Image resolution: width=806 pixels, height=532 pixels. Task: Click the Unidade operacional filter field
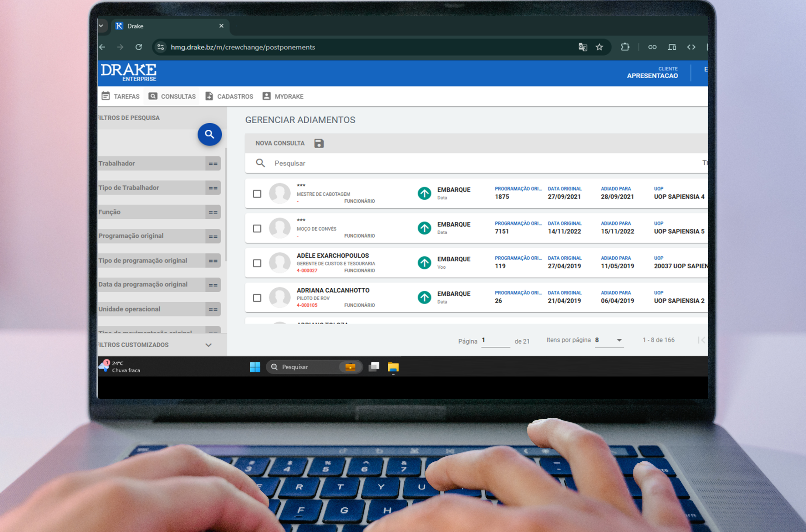(152, 309)
